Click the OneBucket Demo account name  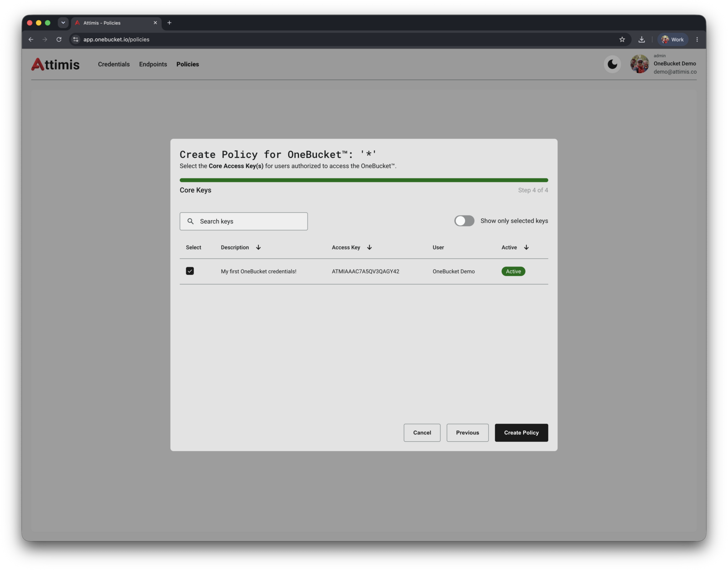(x=675, y=64)
